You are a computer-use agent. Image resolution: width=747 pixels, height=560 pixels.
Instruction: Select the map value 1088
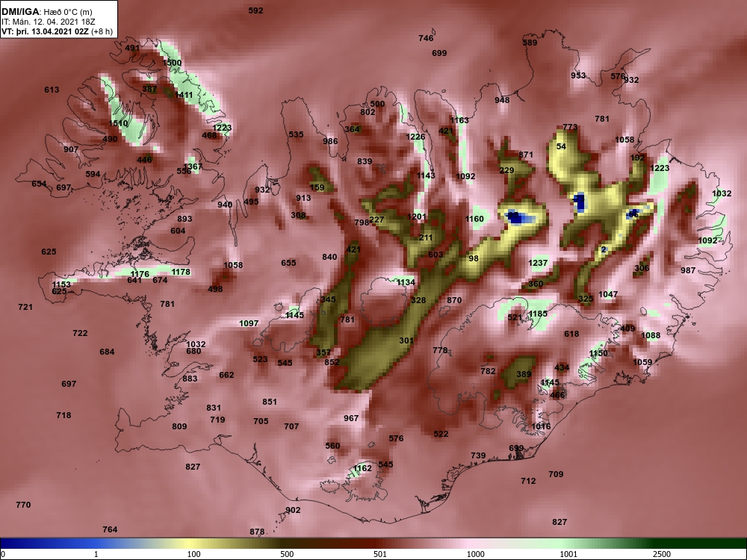click(x=651, y=335)
